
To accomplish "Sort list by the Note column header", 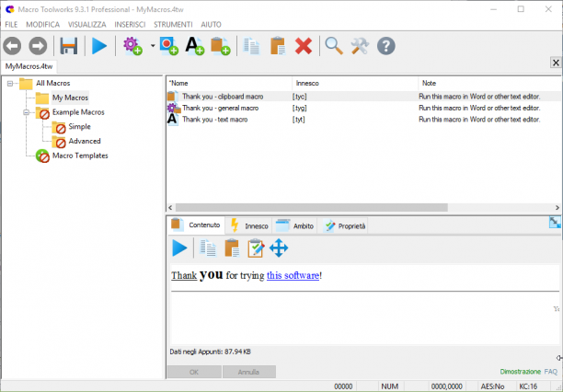I will click(x=489, y=84).
